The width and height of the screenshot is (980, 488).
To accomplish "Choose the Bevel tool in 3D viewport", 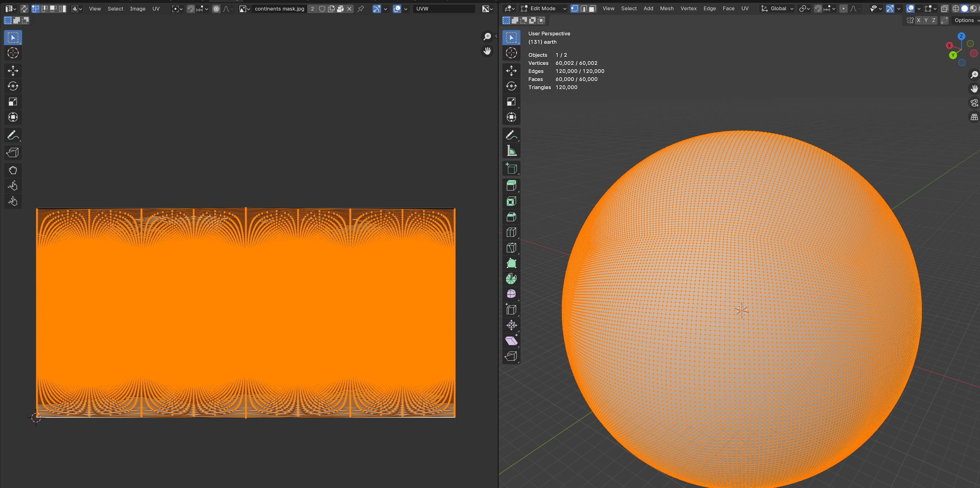I will pyautogui.click(x=511, y=217).
